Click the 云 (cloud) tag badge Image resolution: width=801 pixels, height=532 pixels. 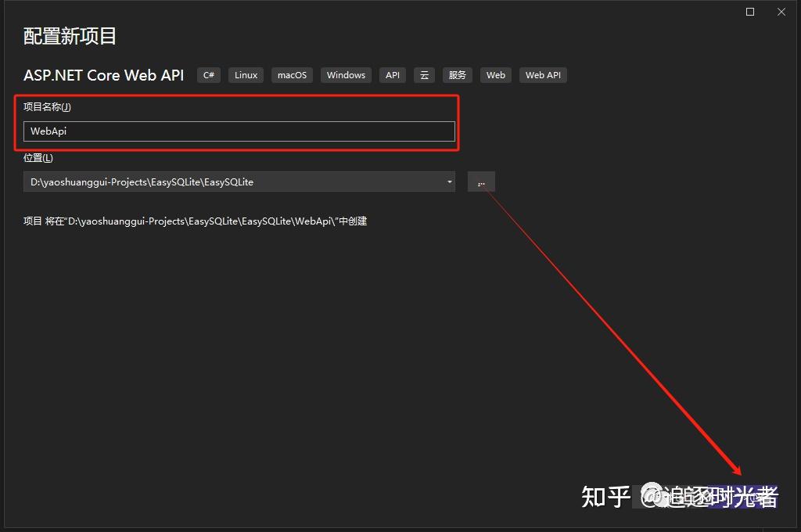[424, 74]
